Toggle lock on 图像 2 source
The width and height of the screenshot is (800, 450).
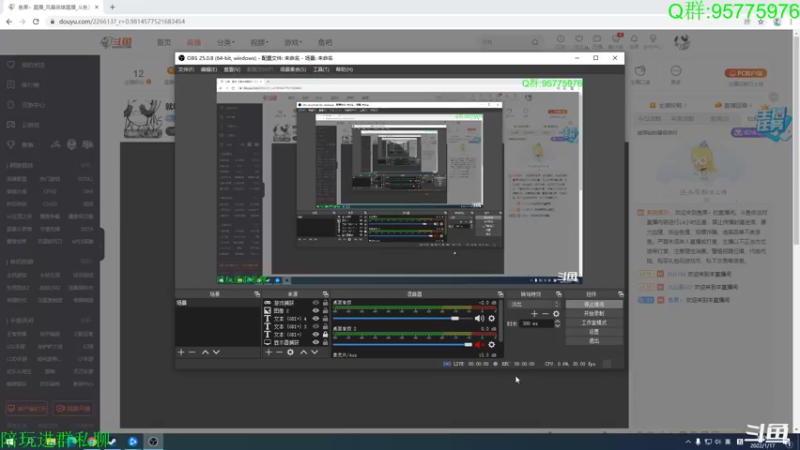[325, 311]
